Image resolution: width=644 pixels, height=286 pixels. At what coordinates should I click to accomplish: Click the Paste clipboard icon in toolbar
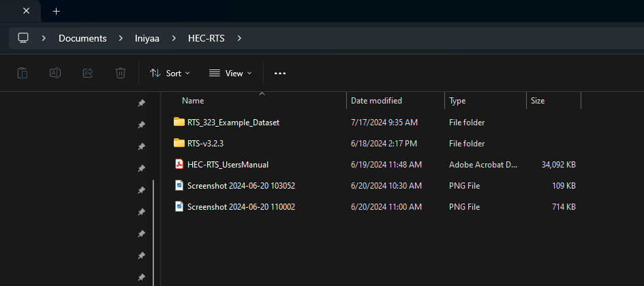(22, 73)
